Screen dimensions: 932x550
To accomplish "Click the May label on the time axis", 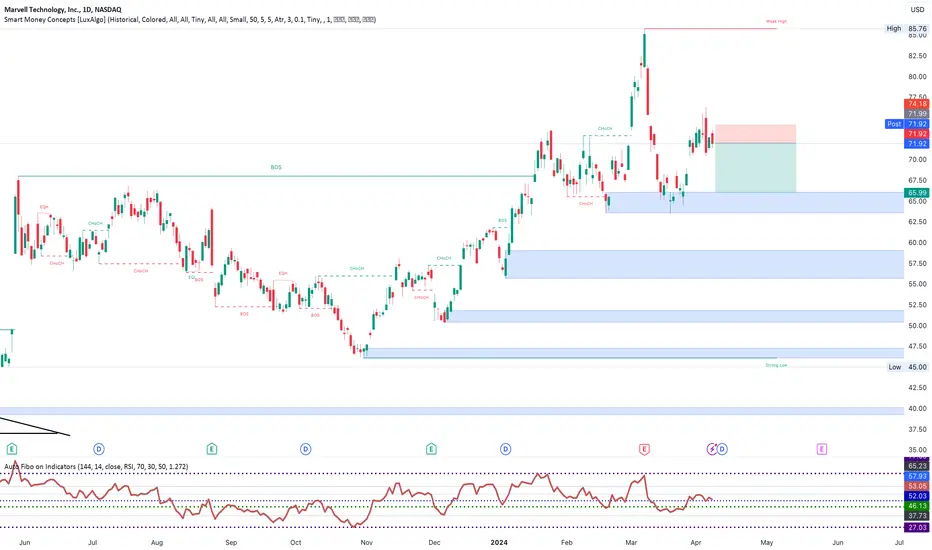I will (x=767, y=542).
